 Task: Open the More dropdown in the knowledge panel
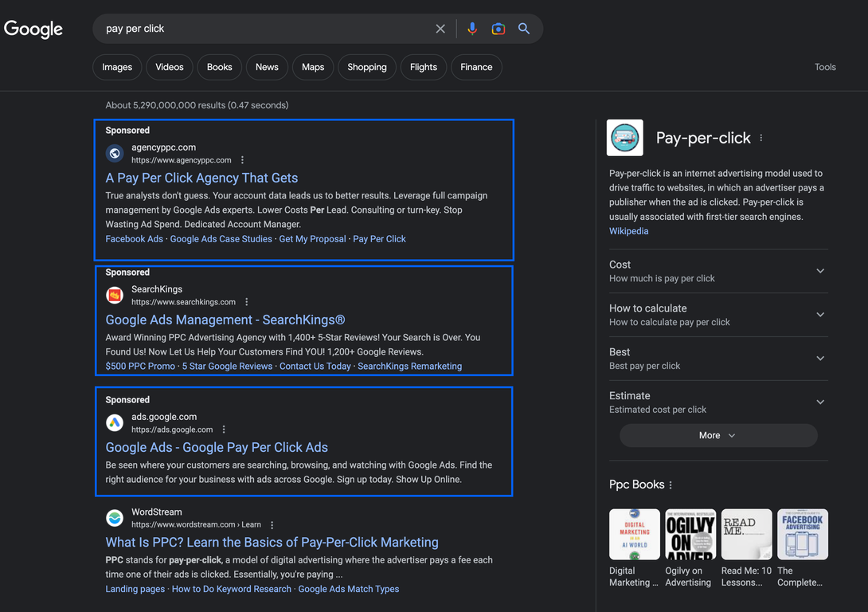(717, 435)
